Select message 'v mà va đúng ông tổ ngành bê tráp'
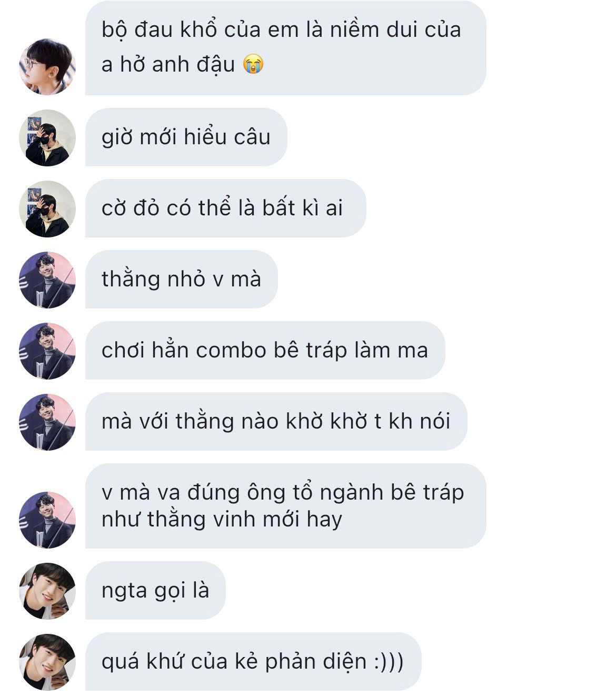The image size is (616, 696). tap(285, 506)
